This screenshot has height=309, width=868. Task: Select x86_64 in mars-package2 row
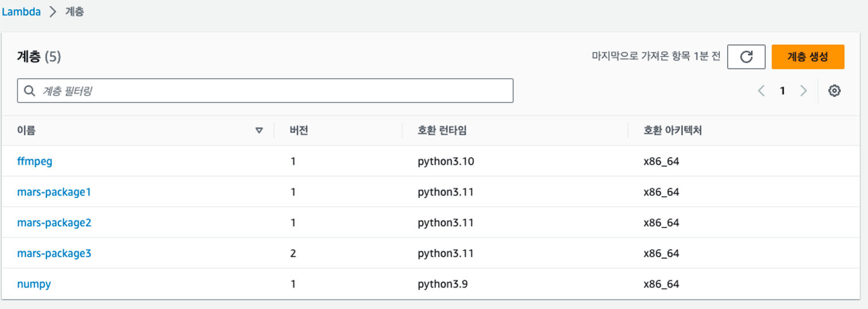[661, 222]
